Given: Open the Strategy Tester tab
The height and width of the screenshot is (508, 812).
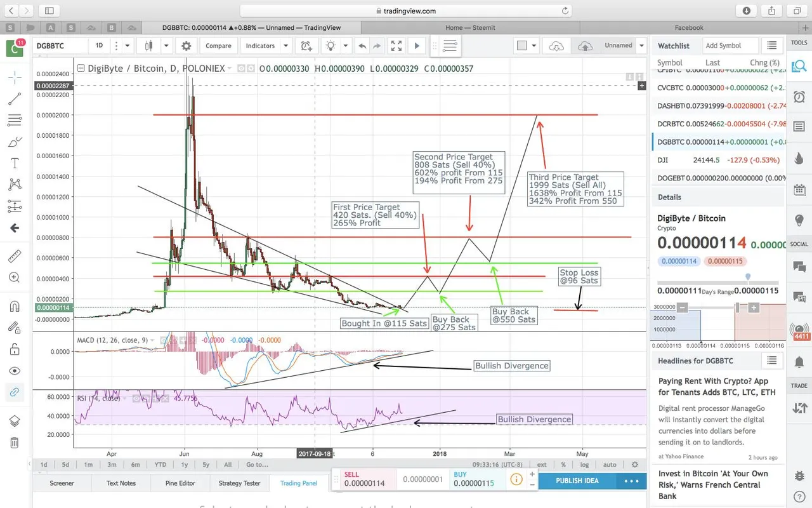Looking at the screenshot, I should [239, 483].
